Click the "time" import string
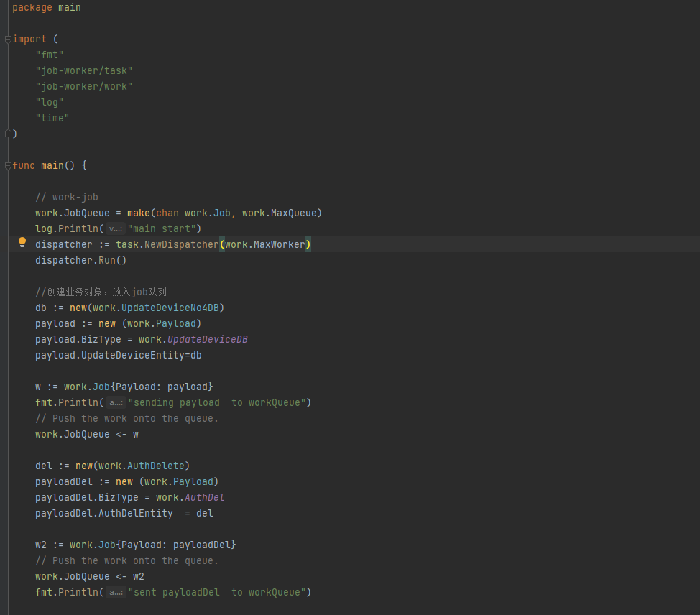Screen dimensions: 700x615 tap(52, 119)
